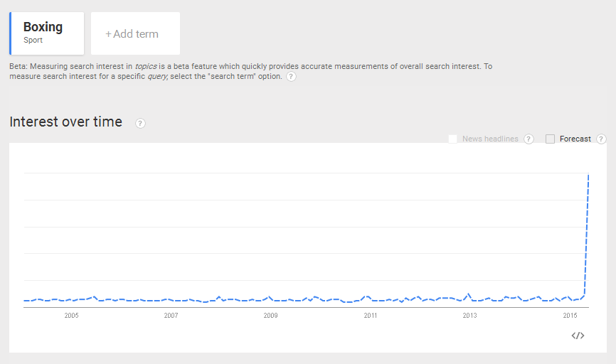Toggle the News headlines checkbox
The height and width of the screenshot is (364, 616).
[x=452, y=139]
